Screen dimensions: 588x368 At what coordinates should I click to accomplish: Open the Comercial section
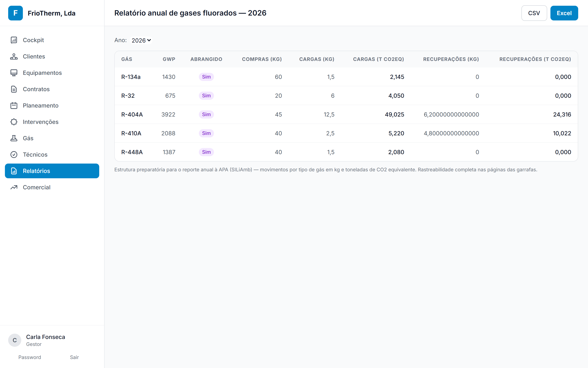click(52, 187)
